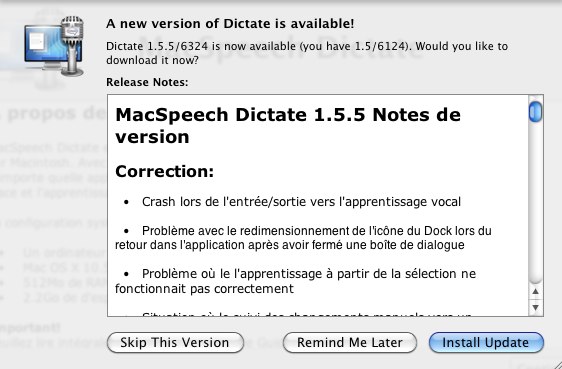Image resolution: width=562 pixels, height=369 pixels.
Task: Choose Remind Me Later
Action: click(x=350, y=342)
